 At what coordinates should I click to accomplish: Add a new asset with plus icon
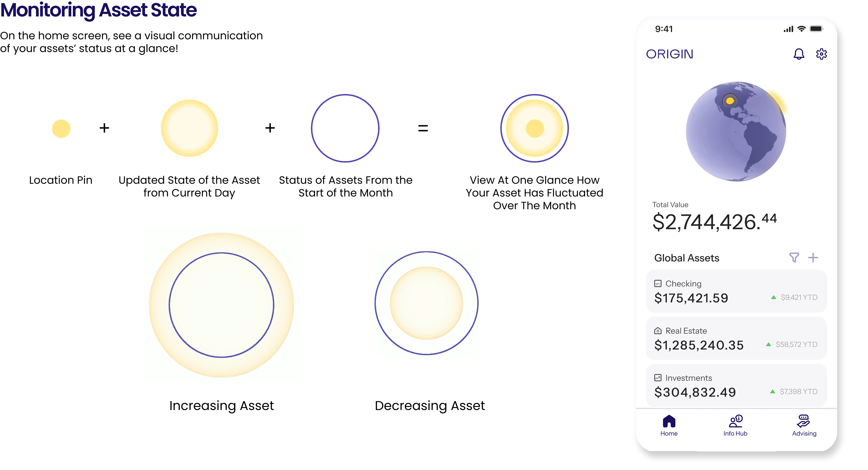[x=813, y=257]
